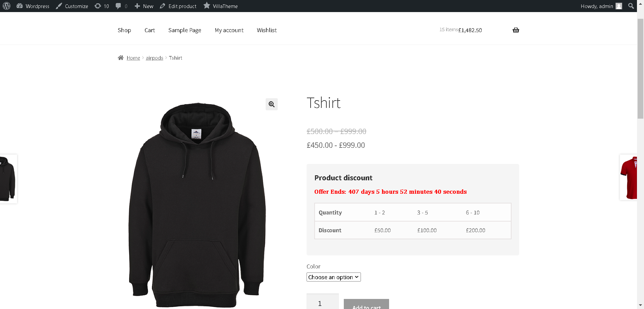Click the shopping basket icon
This screenshot has width=644, height=309.
pos(516,30)
